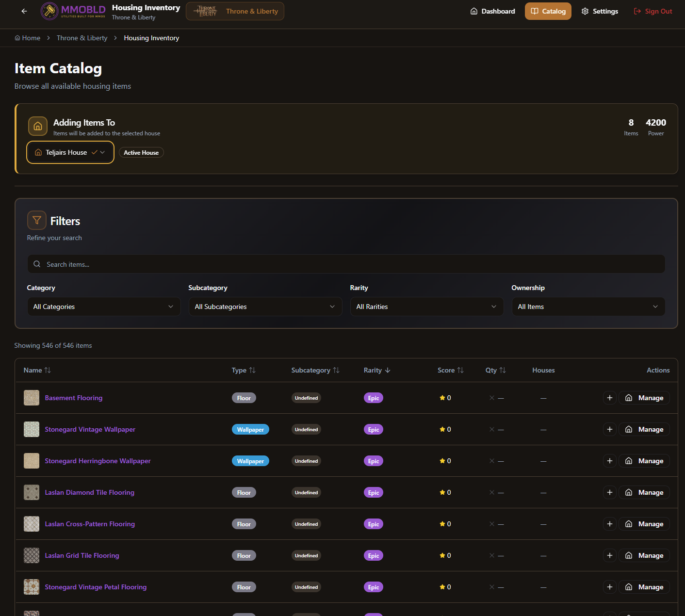Add Laslan Grid Tile Flooring with plus icon

610,555
